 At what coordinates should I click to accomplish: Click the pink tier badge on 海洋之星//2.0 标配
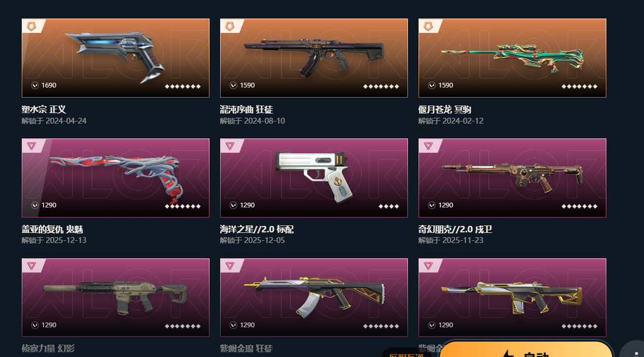230,145
